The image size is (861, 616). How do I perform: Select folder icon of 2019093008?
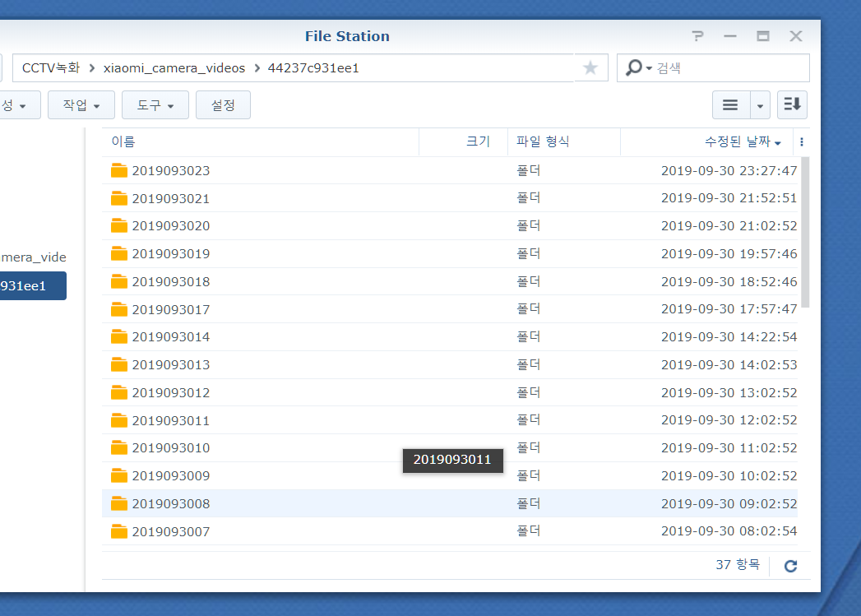point(118,503)
